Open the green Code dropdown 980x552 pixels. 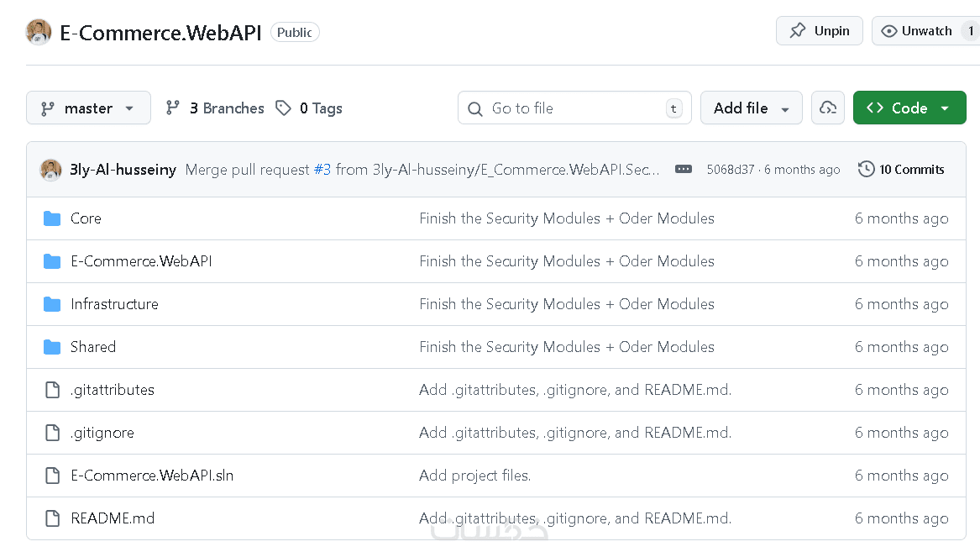click(909, 108)
